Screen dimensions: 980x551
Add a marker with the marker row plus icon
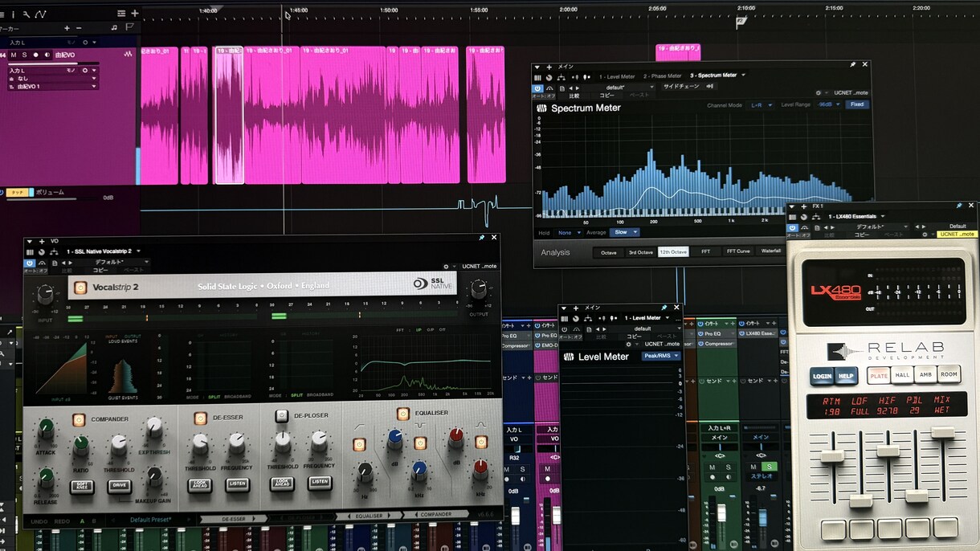pos(67,27)
